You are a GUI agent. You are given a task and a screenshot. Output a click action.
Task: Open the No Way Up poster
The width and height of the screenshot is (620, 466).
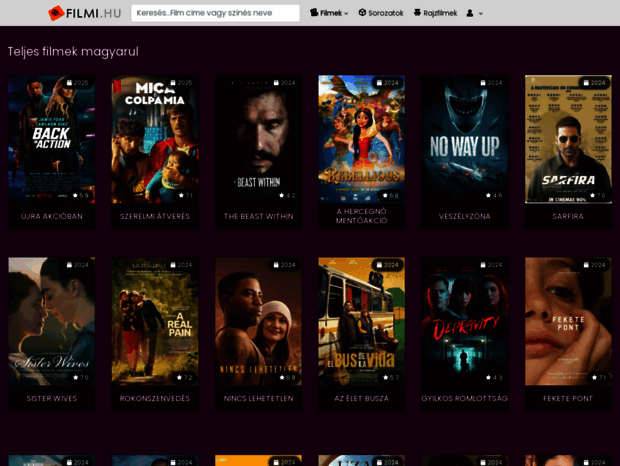(465, 139)
